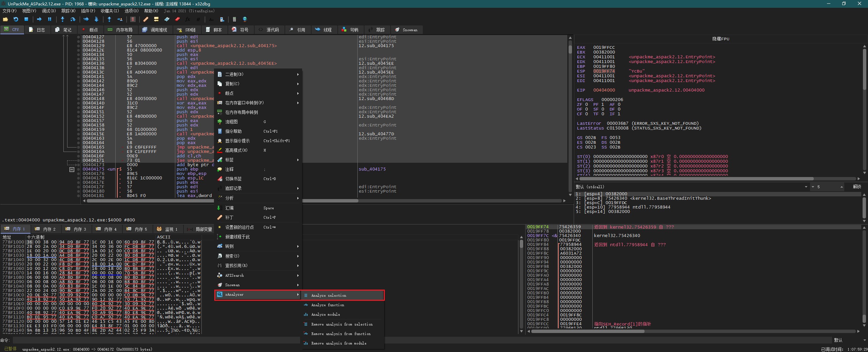
Task: Click the Step Into toolbar icon
Action: 62,19
